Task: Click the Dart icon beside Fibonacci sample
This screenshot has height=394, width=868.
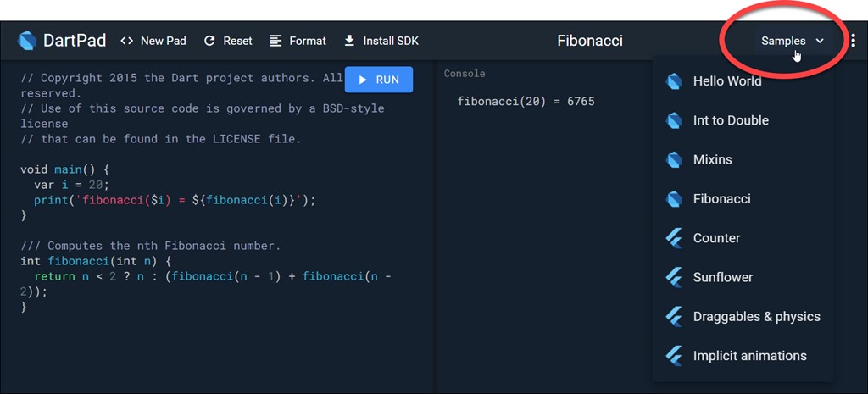Action: [x=674, y=199]
